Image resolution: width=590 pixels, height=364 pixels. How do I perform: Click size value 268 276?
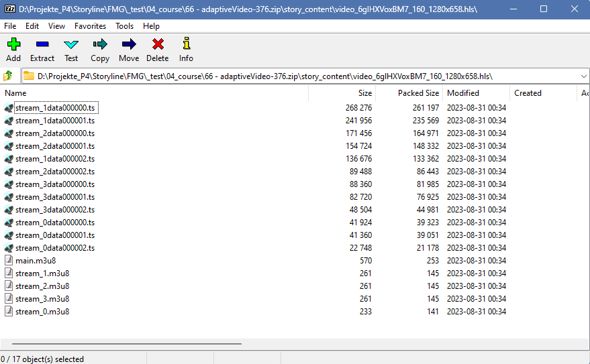point(358,108)
